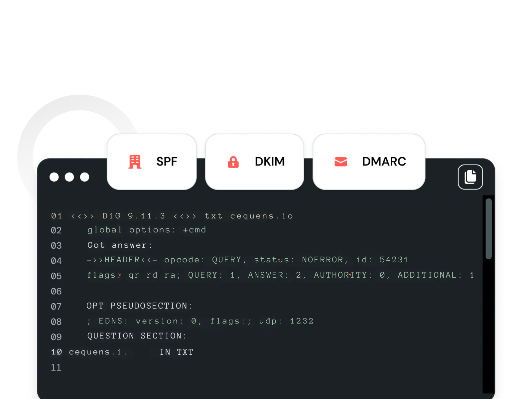Select the DMARC tab label

[384, 162]
